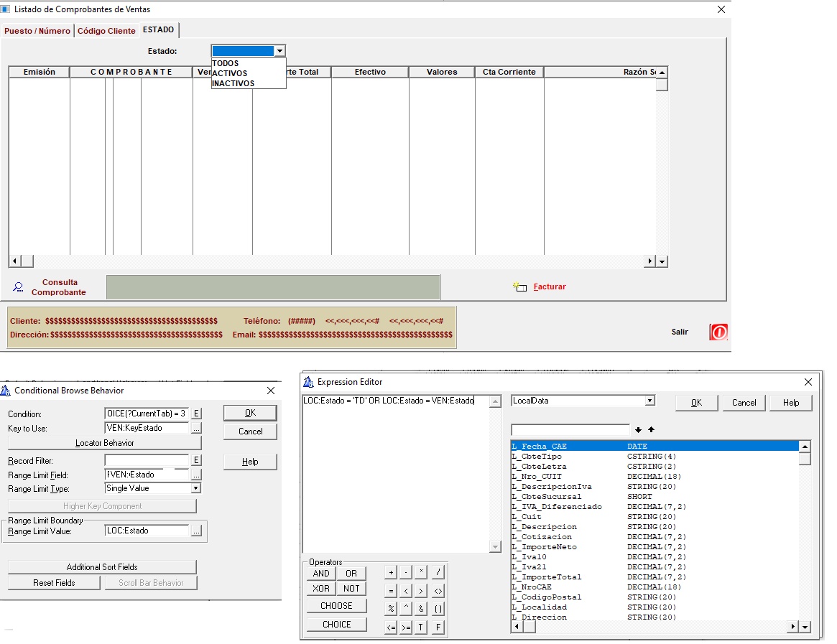The height and width of the screenshot is (644, 837).
Task: Click Cancel in Expression Editor
Action: coord(744,403)
